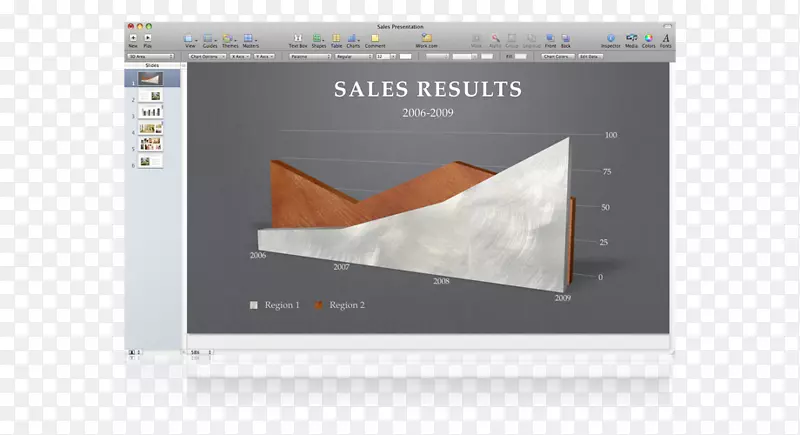The height and width of the screenshot is (435, 800).
Task: Select slide 5 thumbnail in navigator
Action: tap(152, 145)
